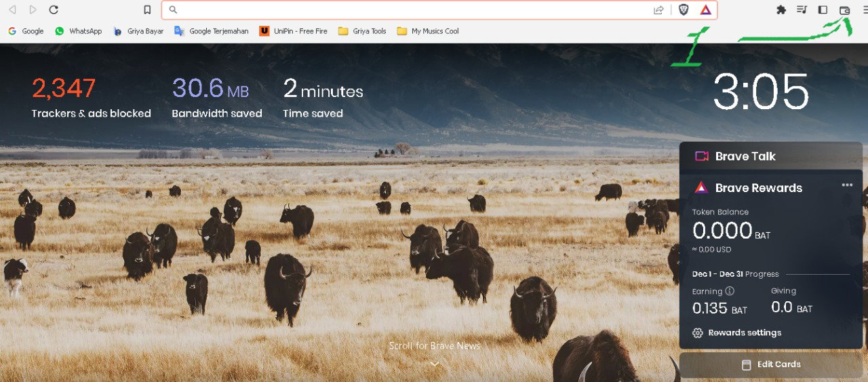Go forward to the next page

[x=33, y=9]
